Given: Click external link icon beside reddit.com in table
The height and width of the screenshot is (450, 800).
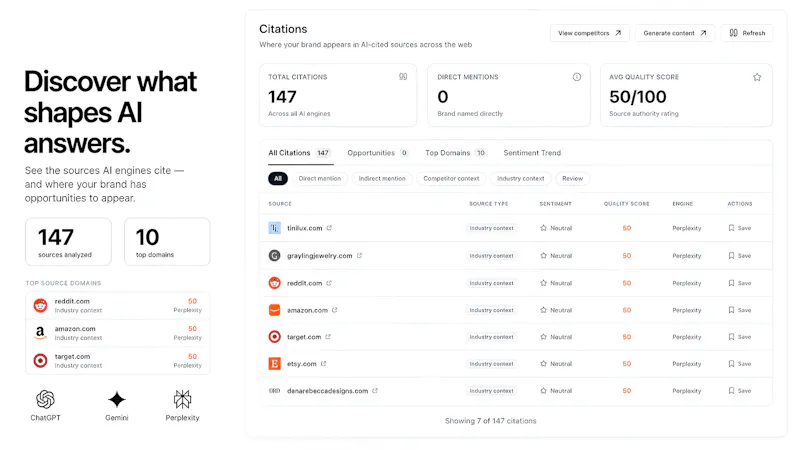Looking at the screenshot, I should pyautogui.click(x=329, y=283).
